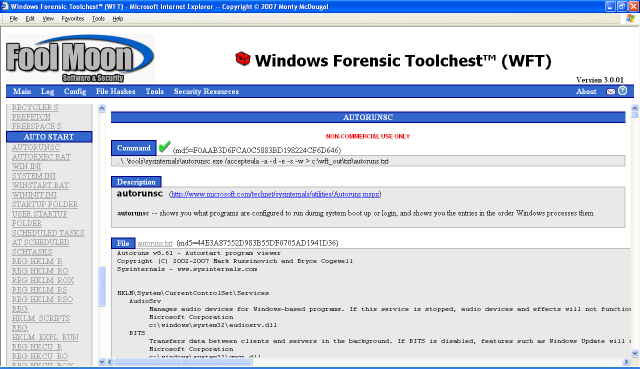Open the WIN INI sidebar link

pos(27,167)
